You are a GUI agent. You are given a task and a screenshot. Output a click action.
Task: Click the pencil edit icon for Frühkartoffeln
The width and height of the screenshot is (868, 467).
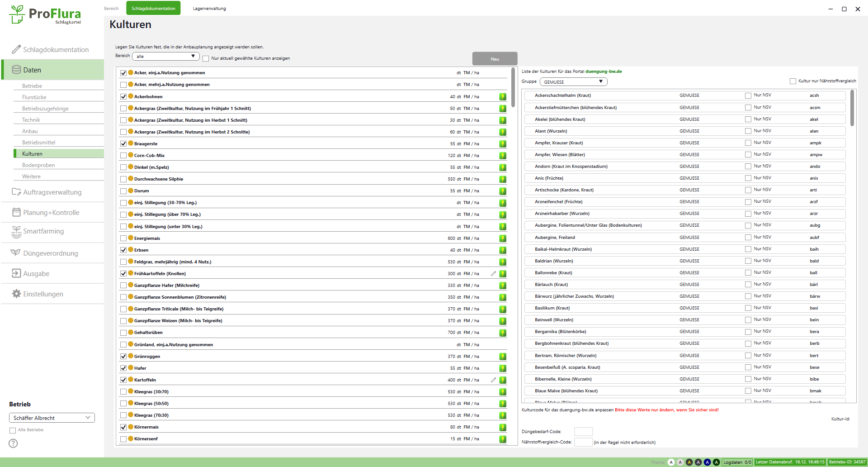pyautogui.click(x=493, y=274)
